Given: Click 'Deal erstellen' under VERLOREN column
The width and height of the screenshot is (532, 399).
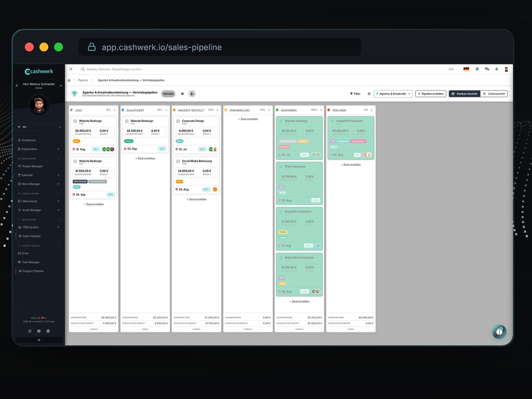Looking at the screenshot, I should 351,164.
